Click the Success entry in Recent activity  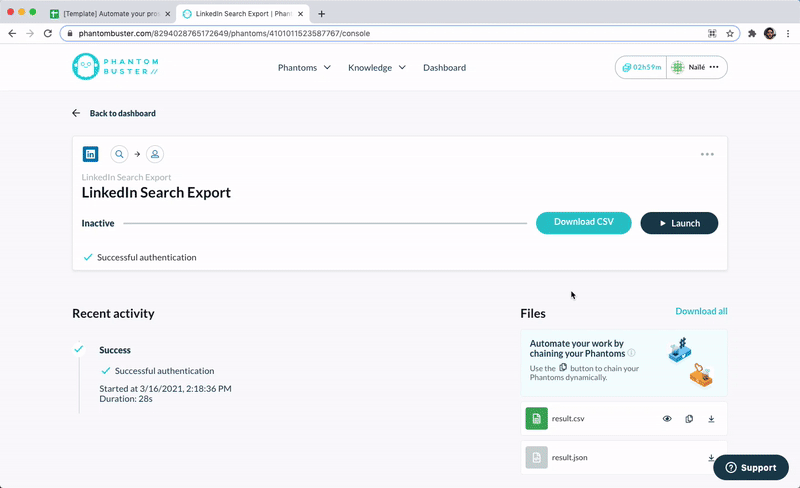coord(115,350)
